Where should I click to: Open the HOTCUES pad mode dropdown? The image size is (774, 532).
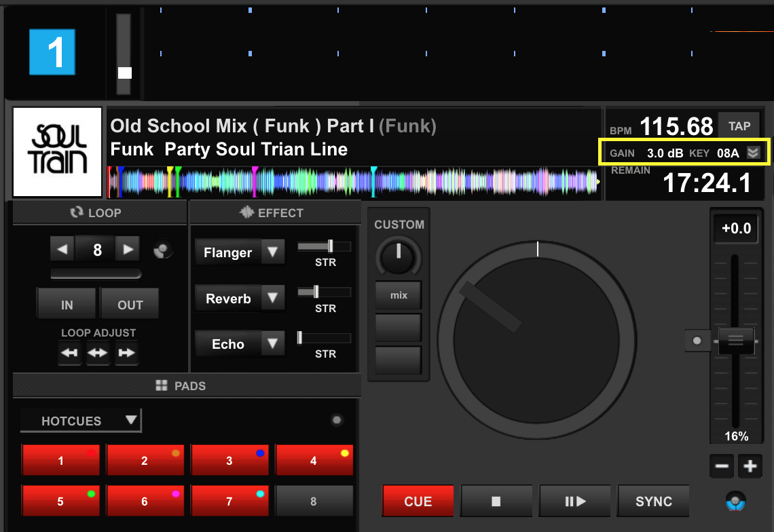click(81, 421)
